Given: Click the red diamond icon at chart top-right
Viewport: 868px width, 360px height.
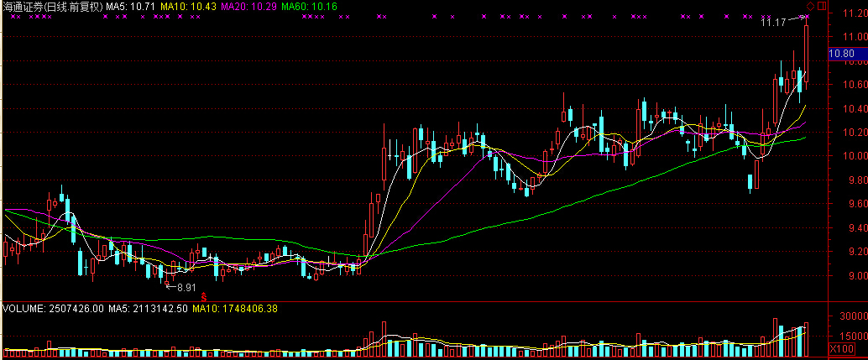Looking at the screenshot, I should pos(810,7).
